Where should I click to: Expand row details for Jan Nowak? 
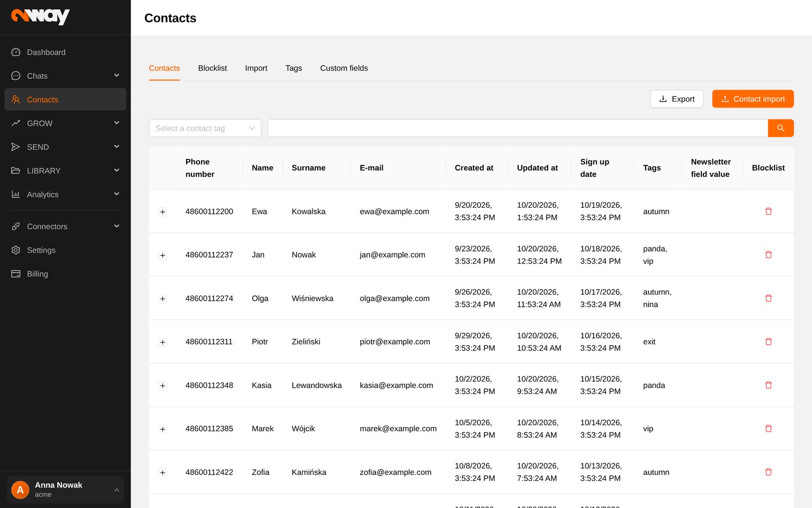coord(163,255)
